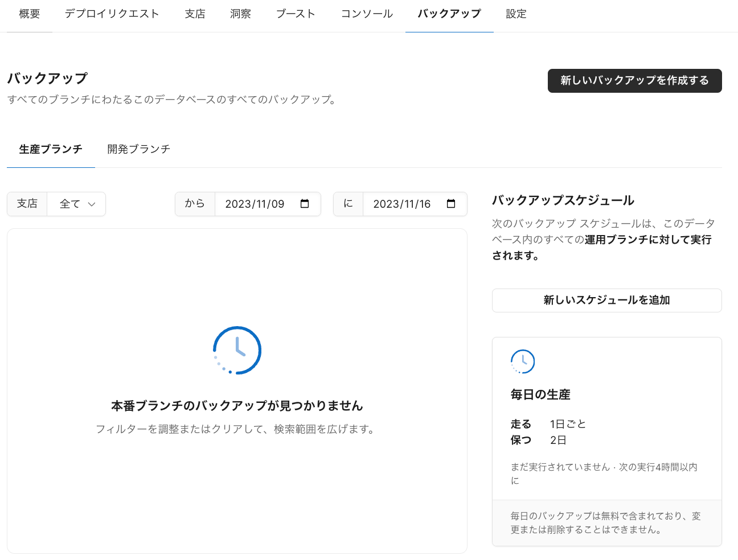Click the large clock icon in empty backups panel
The image size is (738, 560).
237,350
